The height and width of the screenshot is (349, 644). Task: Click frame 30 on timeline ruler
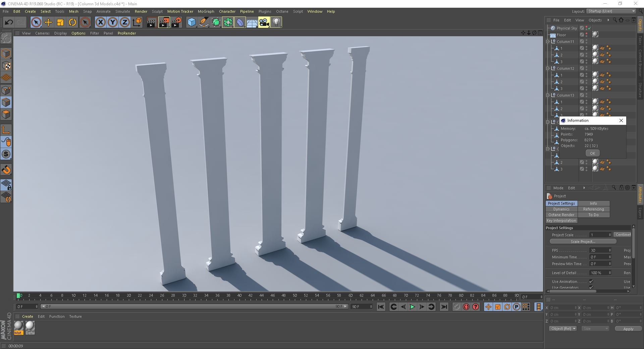(x=184, y=296)
